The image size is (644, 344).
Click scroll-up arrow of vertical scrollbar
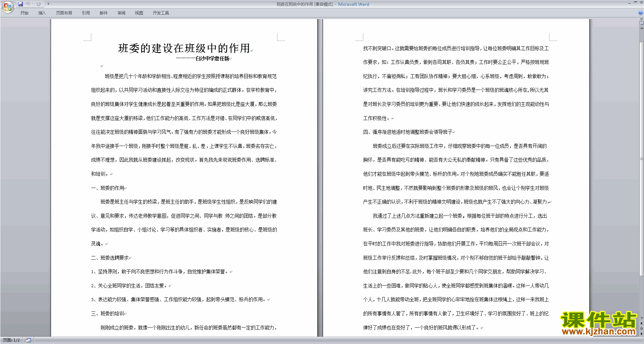(641, 28)
